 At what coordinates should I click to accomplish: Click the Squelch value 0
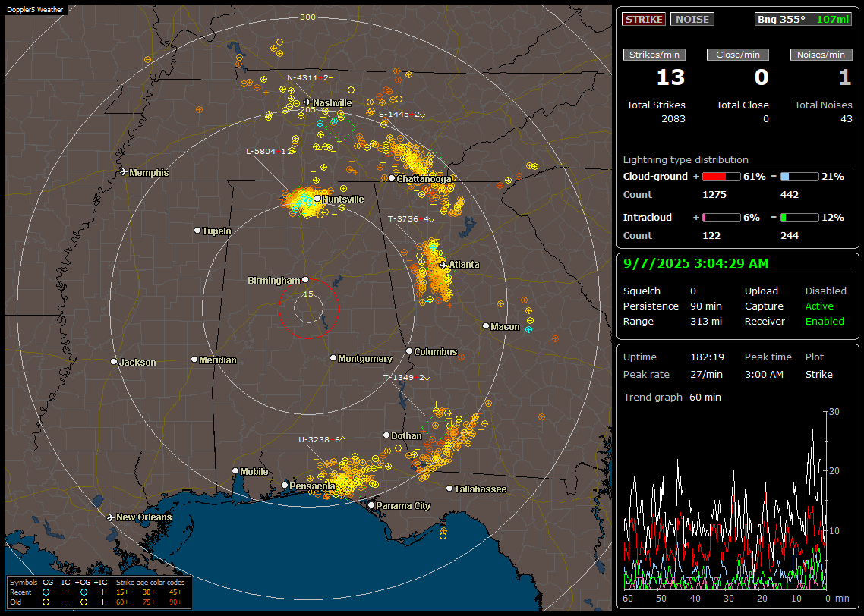coord(693,291)
